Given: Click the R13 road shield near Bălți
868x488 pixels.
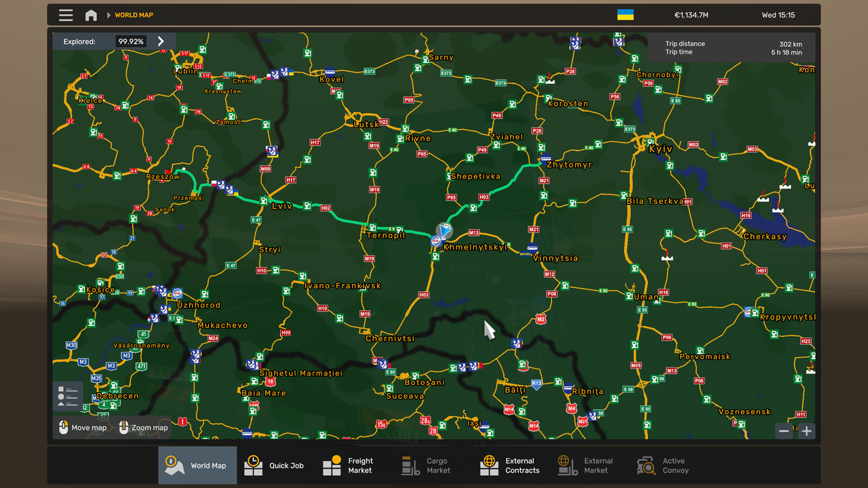Looking at the screenshot, I should 536,384.
